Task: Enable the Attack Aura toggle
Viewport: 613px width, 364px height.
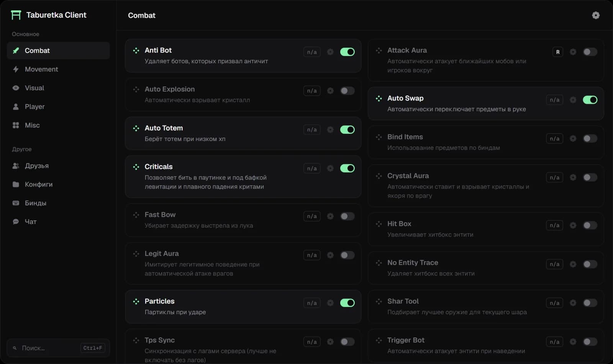Action: click(x=590, y=52)
